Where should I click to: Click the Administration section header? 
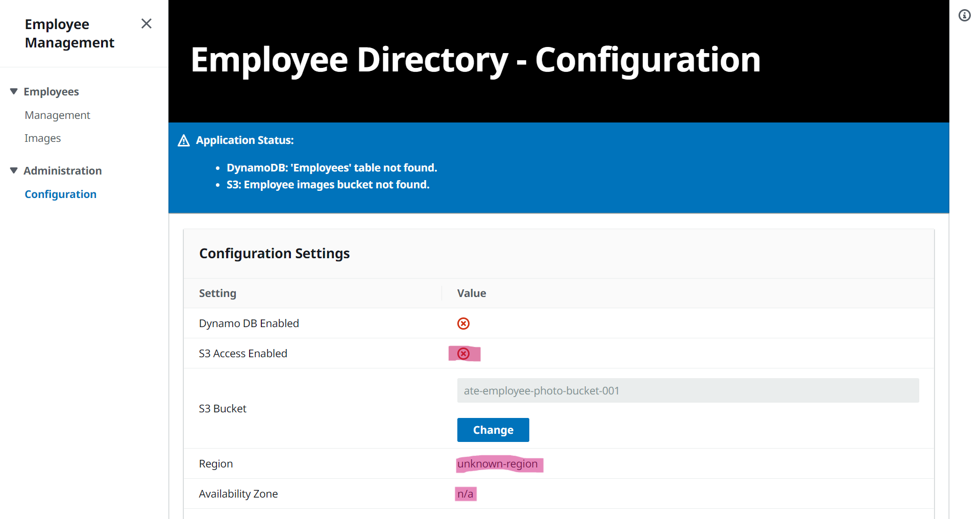coord(62,171)
